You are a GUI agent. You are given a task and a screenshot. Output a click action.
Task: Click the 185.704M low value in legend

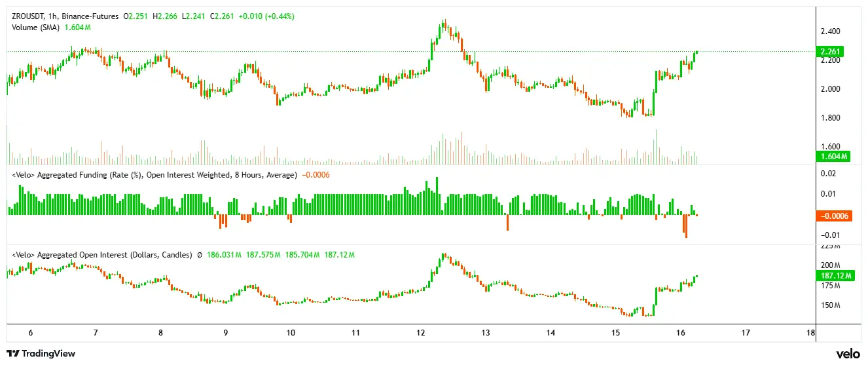pos(302,254)
